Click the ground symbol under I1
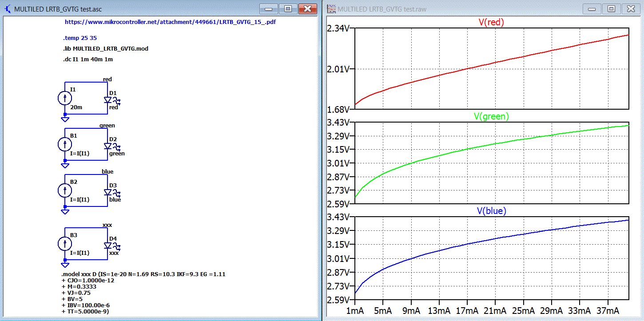Image resolution: width=644 pixels, height=321 pixels. click(65, 118)
